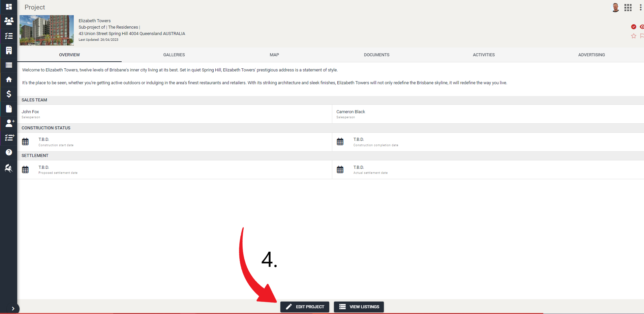Open the Listings icon in the sidebar
This screenshot has height=314, width=644.
[8, 65]
